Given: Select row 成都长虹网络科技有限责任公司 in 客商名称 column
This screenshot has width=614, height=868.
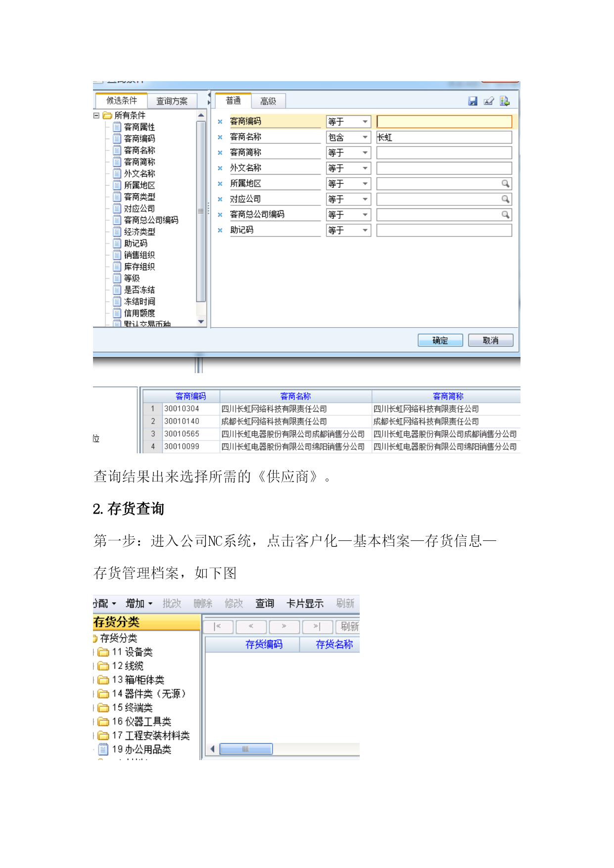Looking at the screenshot, I should click(x=274, y=422).
